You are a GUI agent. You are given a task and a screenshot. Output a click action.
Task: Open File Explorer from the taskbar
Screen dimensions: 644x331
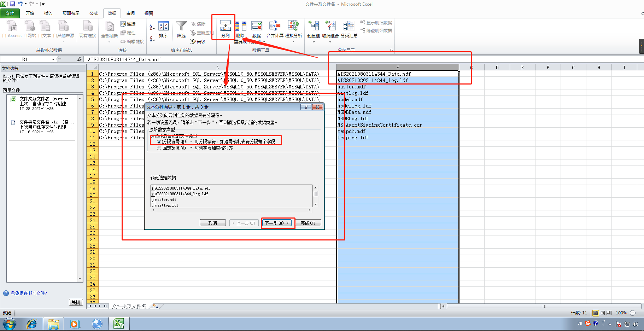point(53,324)
